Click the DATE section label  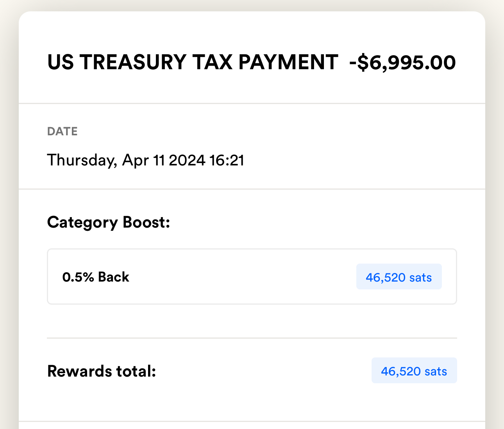[63, 131]
